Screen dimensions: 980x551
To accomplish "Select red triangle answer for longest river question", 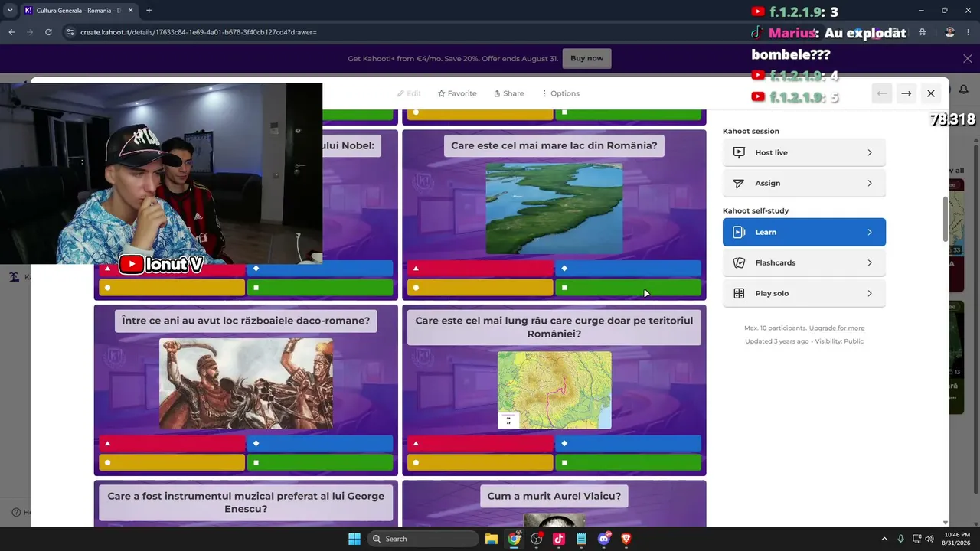I will (x=479, y=443).
